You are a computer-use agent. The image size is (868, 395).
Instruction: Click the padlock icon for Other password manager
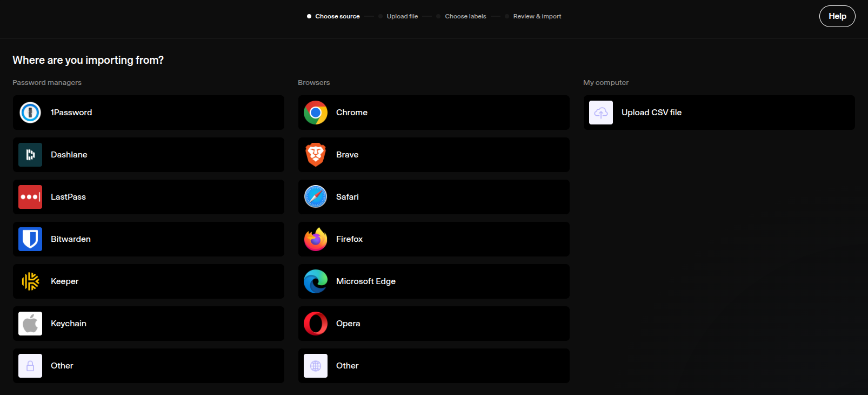coord(30,366)
